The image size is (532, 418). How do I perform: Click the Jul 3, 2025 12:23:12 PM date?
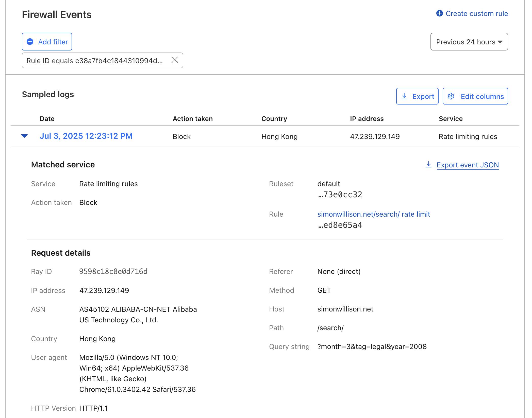pyautogui.click(x=86, y=136)
